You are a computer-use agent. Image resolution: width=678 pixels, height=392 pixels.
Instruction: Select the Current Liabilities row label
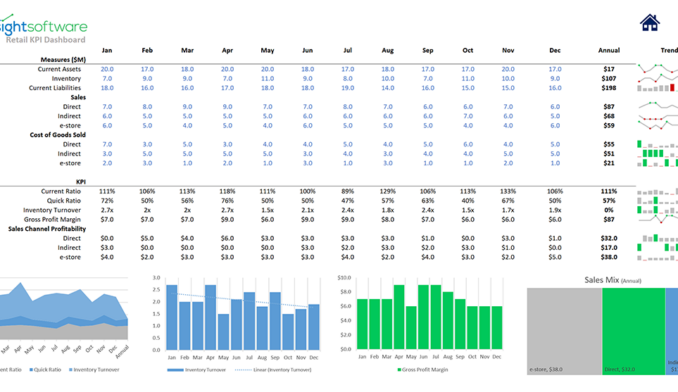55,88
